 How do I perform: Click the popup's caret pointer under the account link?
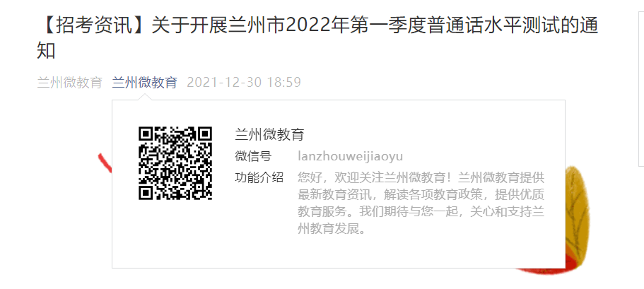[x=145, y=97]
